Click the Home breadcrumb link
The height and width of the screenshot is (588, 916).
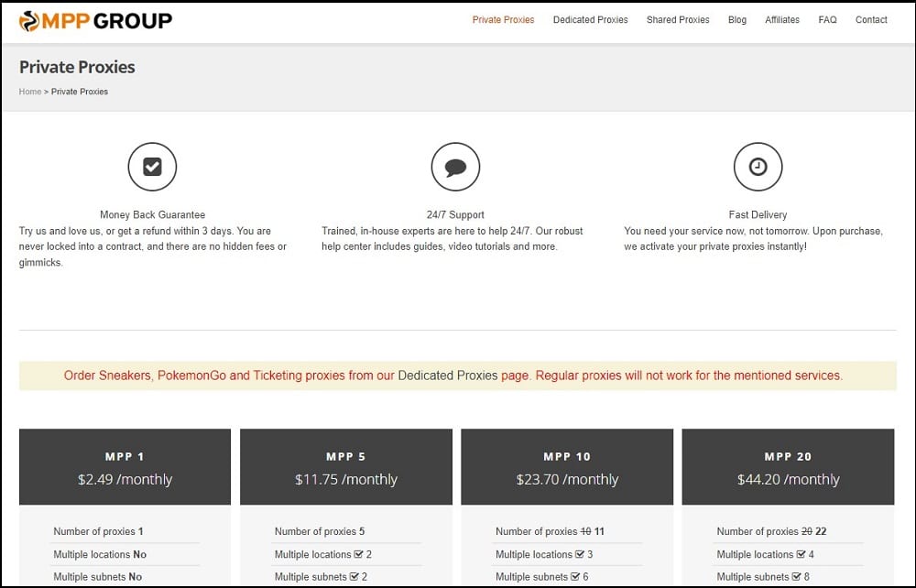(x=30, y=92)
